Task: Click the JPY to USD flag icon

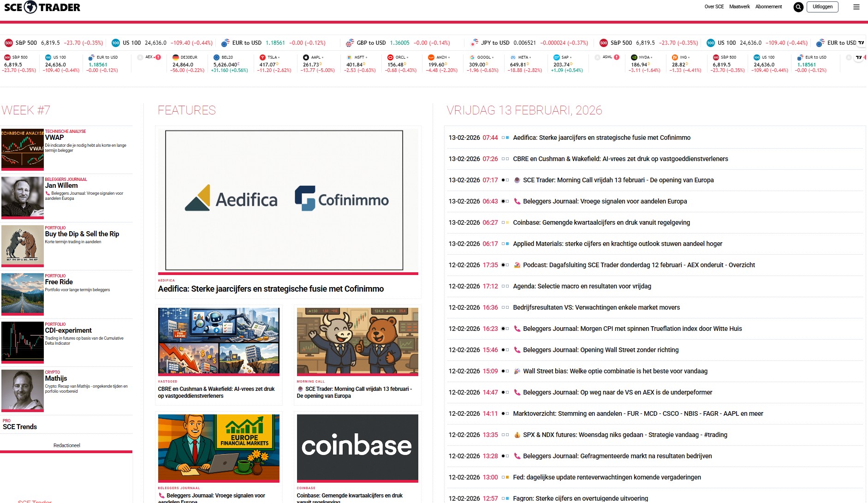Action: click(475, 43)
